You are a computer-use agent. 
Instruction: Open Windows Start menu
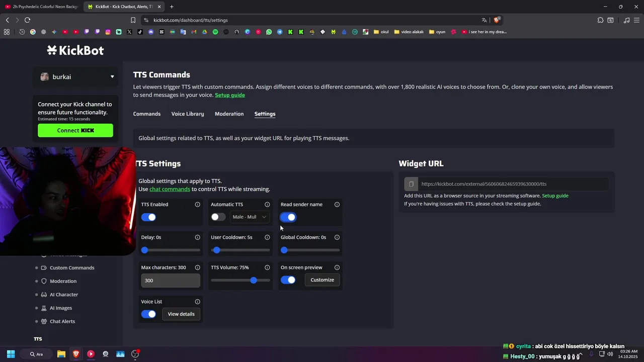pyautogui.click(x=11, y=354)
